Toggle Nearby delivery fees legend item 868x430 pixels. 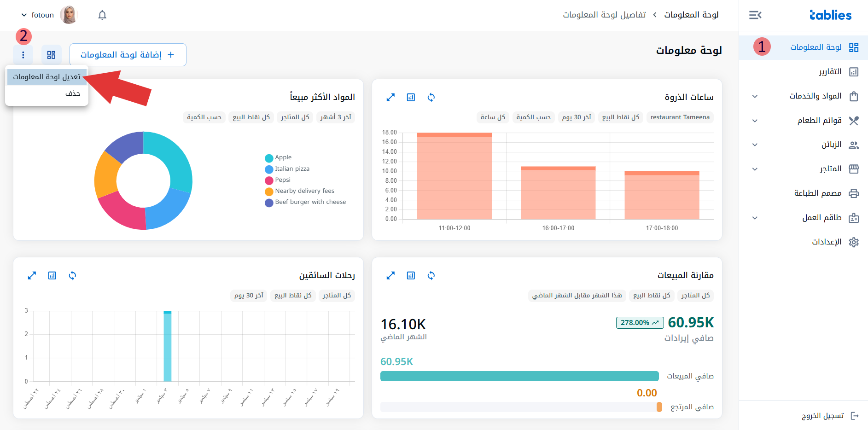point(299,191)
